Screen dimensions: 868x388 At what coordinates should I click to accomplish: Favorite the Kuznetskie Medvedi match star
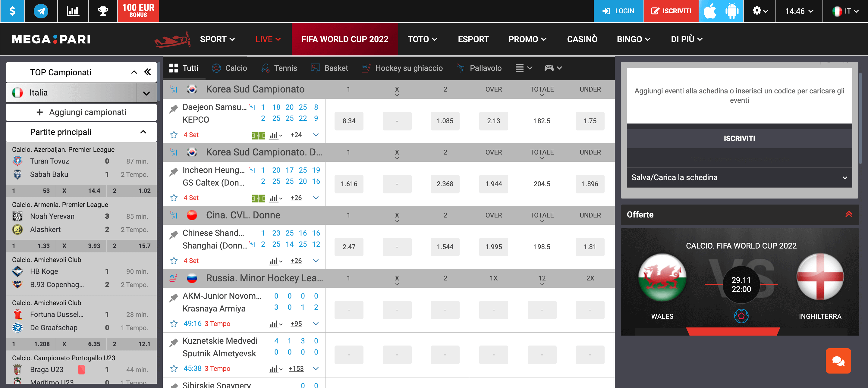pyautogui.click(x=174, y=368)
